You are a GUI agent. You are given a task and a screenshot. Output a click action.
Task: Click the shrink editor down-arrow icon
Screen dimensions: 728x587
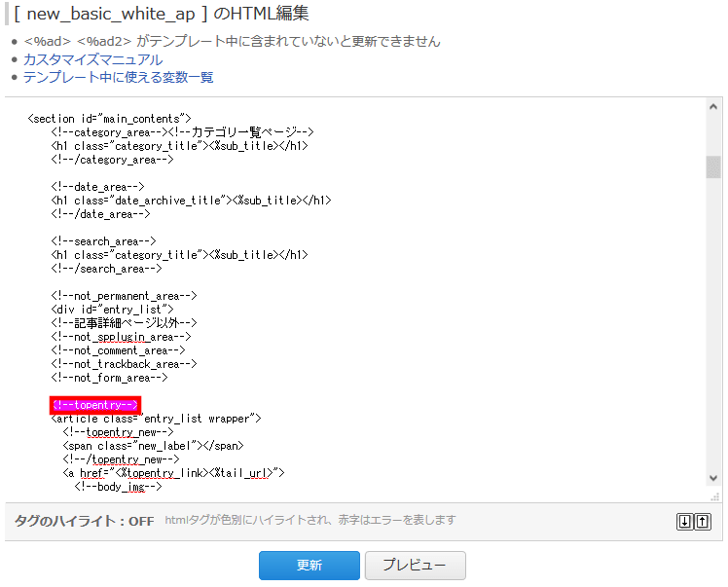[x=684, y=522]
